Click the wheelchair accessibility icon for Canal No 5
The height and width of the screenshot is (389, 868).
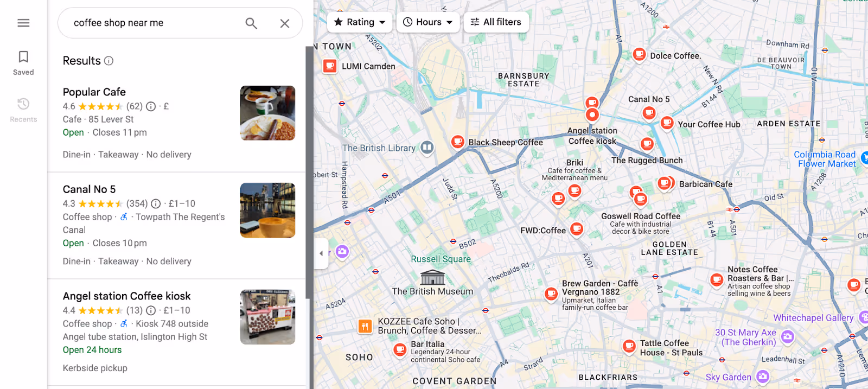pyautogui.click(x=124, y=216)
